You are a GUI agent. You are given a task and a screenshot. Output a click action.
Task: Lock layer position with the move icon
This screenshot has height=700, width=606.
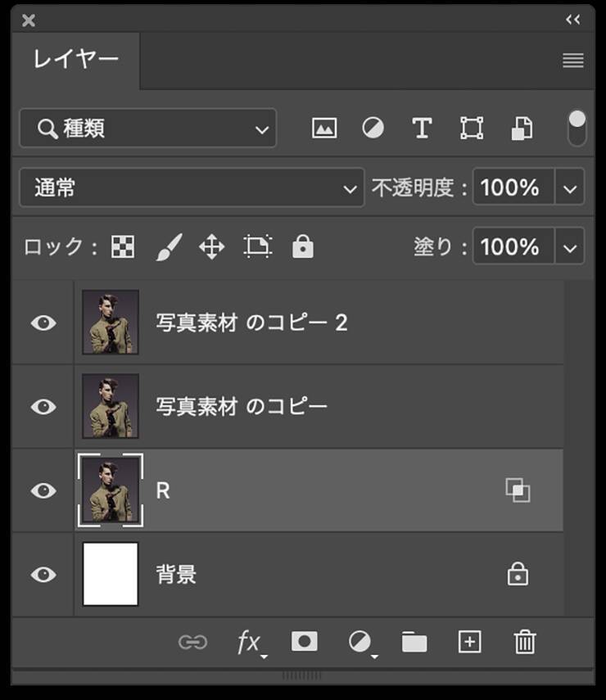coord(211,247)
